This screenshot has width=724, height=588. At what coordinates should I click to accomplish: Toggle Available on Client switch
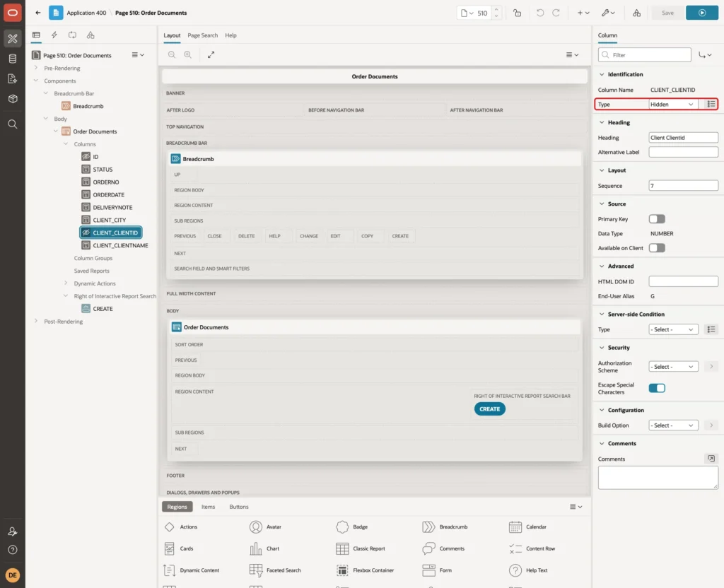click(657, 248)
